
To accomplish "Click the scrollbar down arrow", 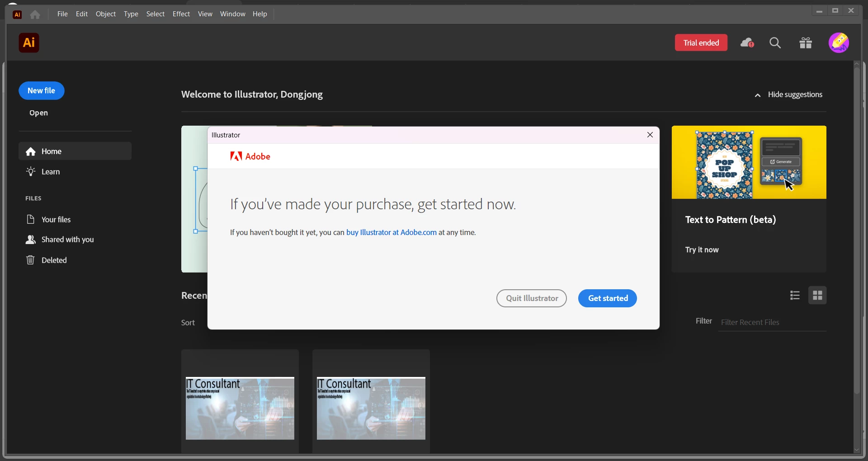I will click(x=857, y=450).
